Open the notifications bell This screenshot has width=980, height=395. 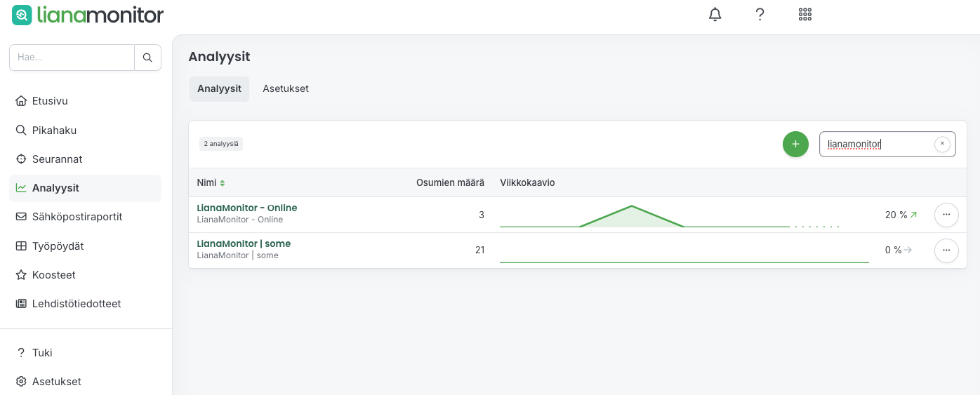[x=715, y=14]
